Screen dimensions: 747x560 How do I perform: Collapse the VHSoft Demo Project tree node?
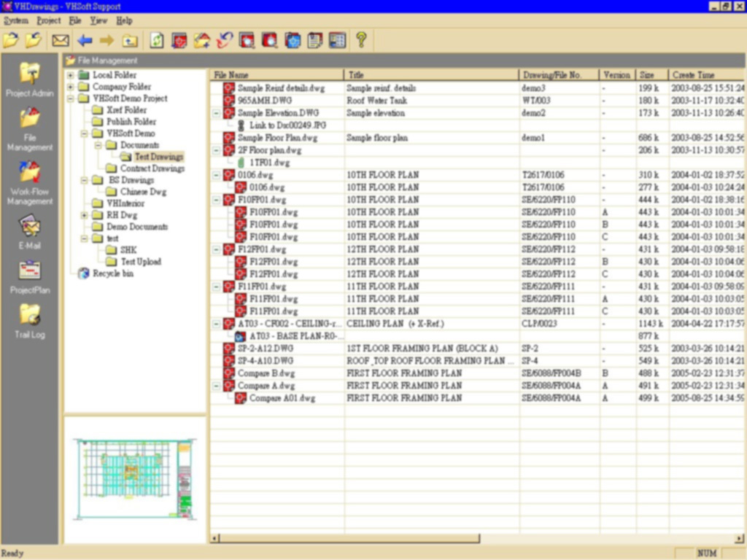pyautogui.click(x=70, y=98)
